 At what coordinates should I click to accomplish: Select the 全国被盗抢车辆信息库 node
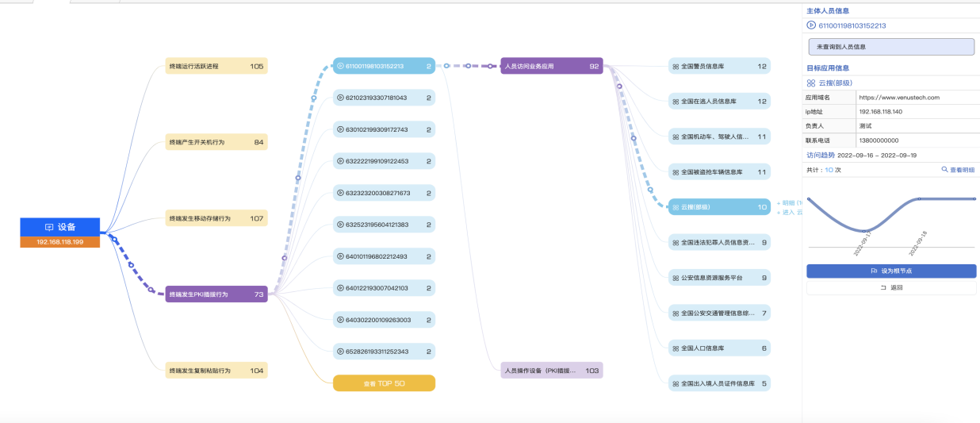pos(719,171)
